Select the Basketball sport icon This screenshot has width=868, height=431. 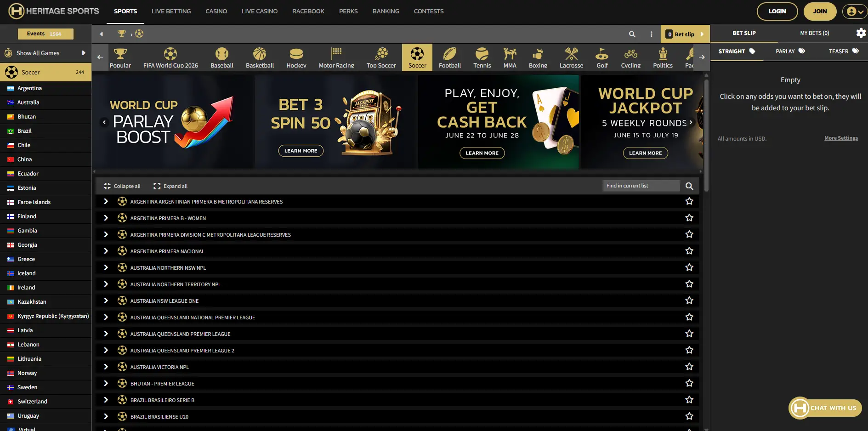[x=260, y=57]
